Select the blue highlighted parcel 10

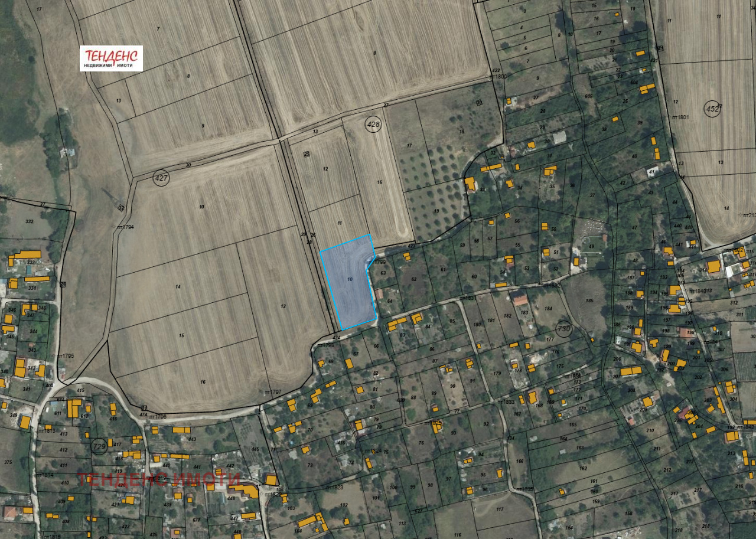click(x=349, y=283)
